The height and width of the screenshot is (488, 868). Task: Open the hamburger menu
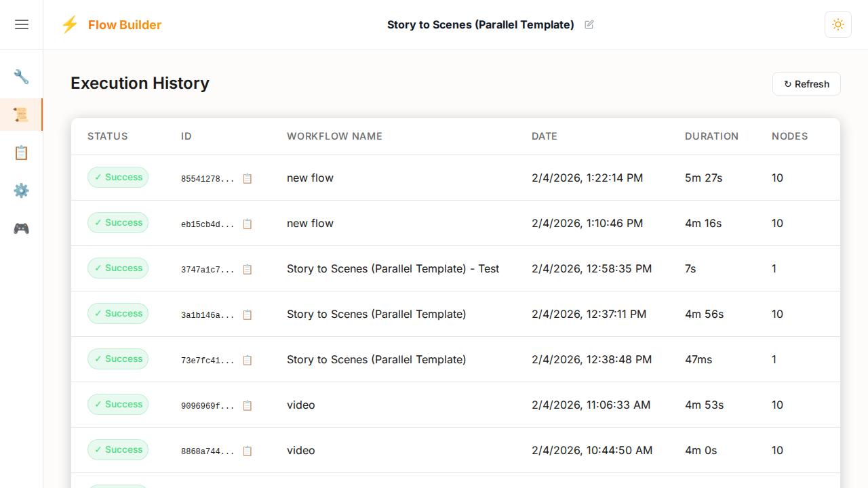[x=22, y=24]
